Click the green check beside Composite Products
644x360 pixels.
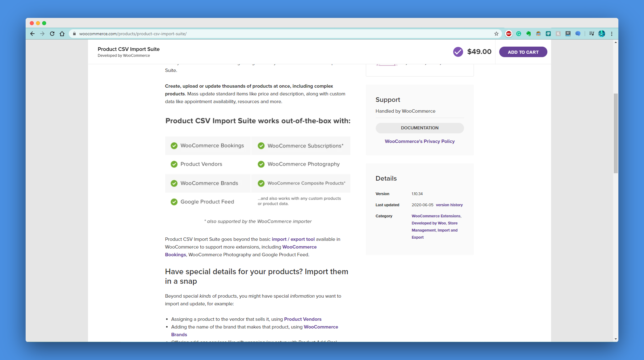click(261, 183)
